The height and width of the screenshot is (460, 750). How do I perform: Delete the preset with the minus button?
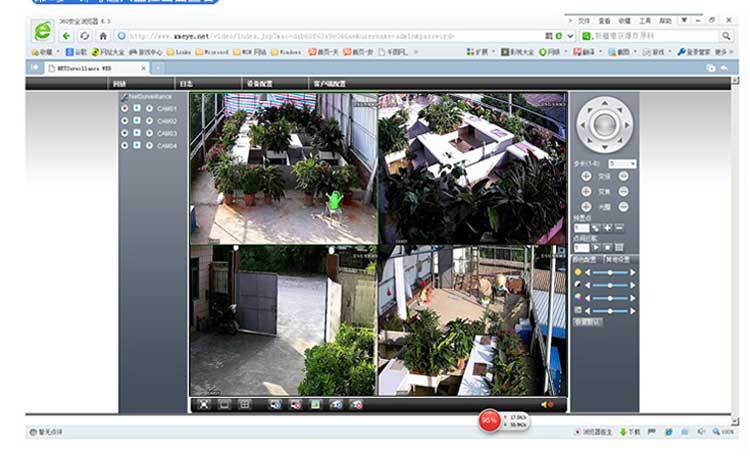pos(619,228)
